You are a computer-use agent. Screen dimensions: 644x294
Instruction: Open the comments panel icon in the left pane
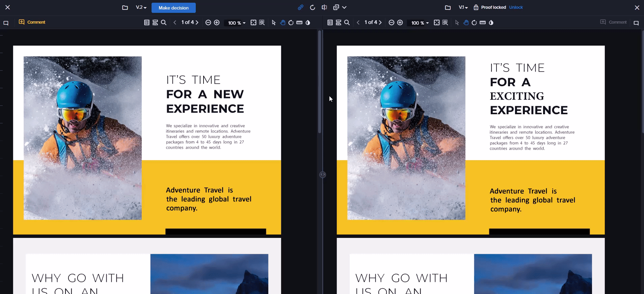(x=6, y=23)
